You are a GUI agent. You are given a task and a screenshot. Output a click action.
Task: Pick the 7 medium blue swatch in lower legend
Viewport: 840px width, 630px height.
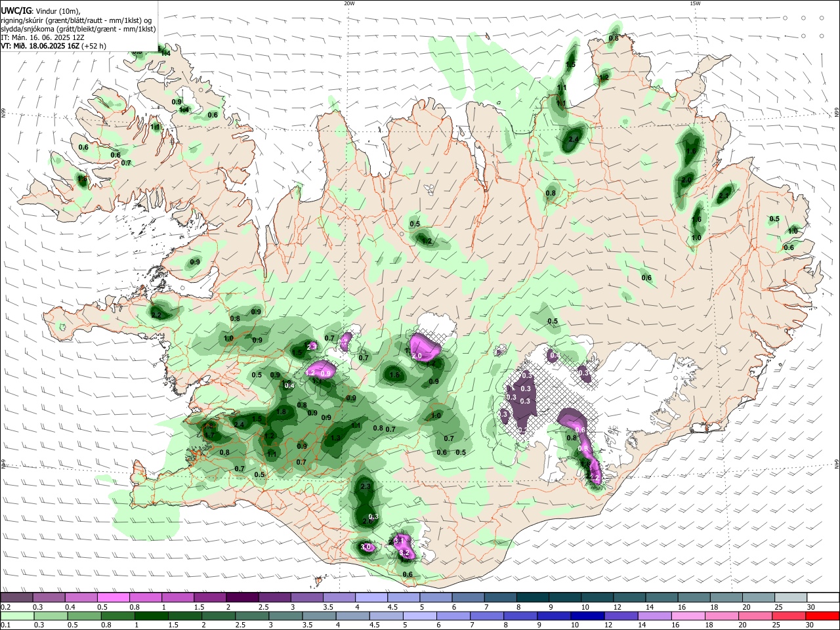[487, 616]
